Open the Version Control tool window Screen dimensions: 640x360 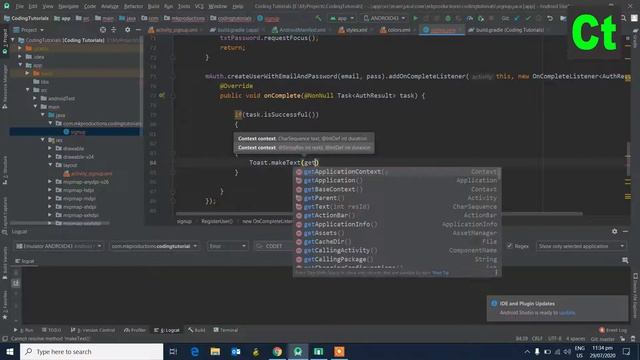click(93, 330)
